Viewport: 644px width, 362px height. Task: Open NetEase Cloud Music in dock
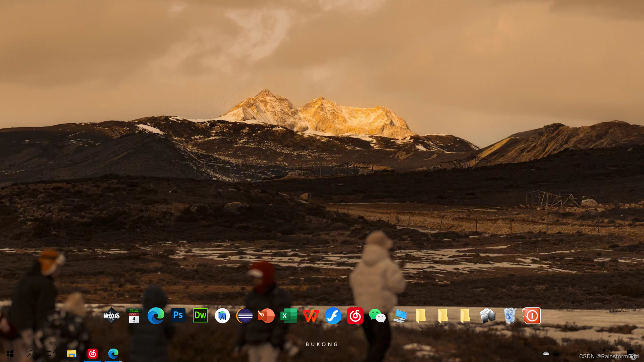[x=355, y=316]
